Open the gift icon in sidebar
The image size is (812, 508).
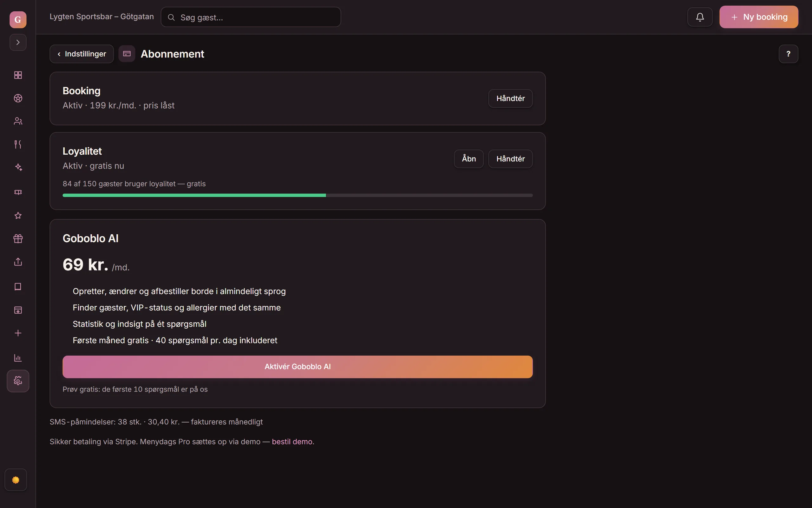coord(18,238)
